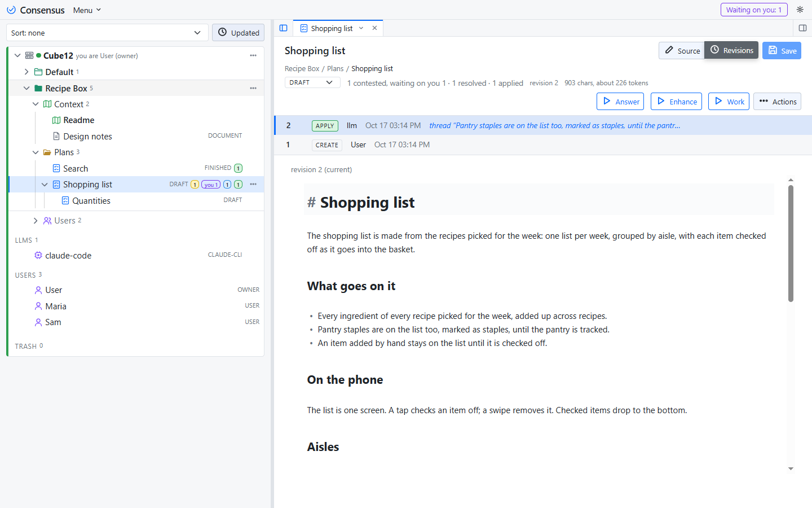812x508 pixels.
Task: Click the Work button
Action: (729, 102)
